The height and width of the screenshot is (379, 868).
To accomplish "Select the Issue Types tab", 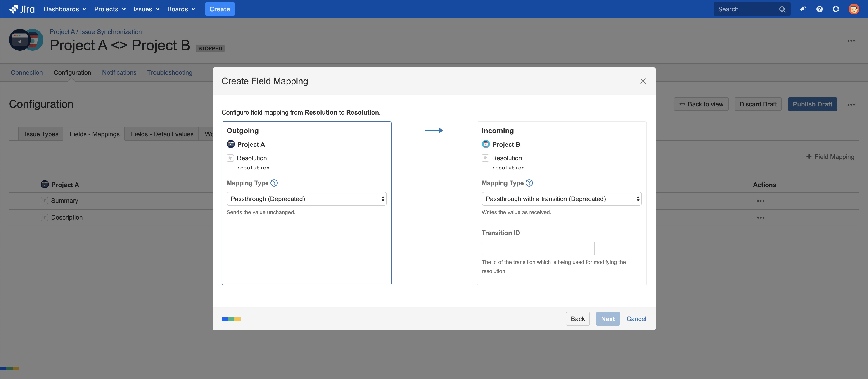I will point(41,134).
